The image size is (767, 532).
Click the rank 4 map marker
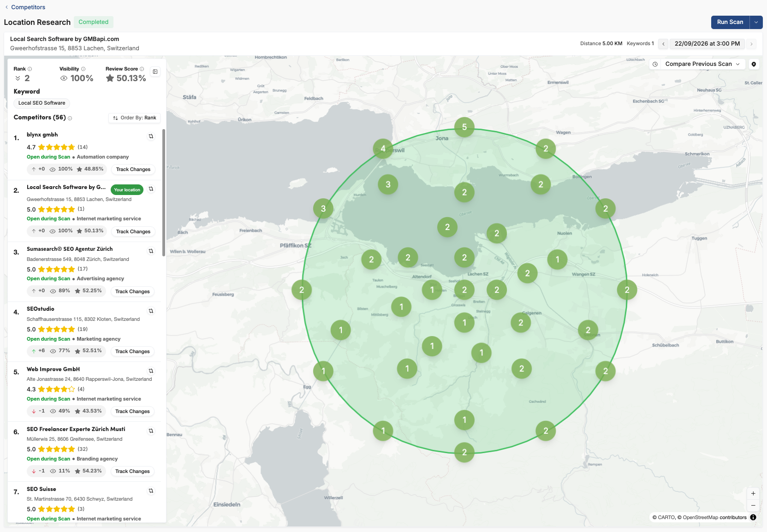point(383,148)
